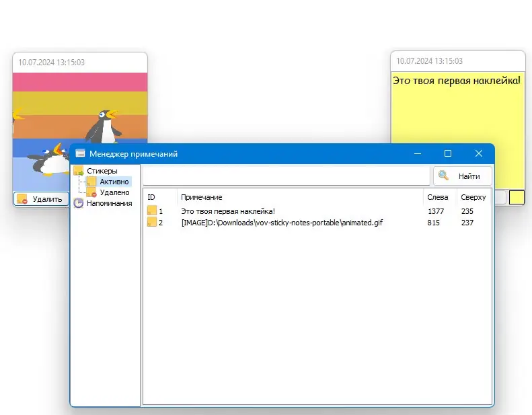Image resolution: width=532 pixels, height=415 pixels.
Task: Click note icon in row ID 2
Action: coord(151,222)
